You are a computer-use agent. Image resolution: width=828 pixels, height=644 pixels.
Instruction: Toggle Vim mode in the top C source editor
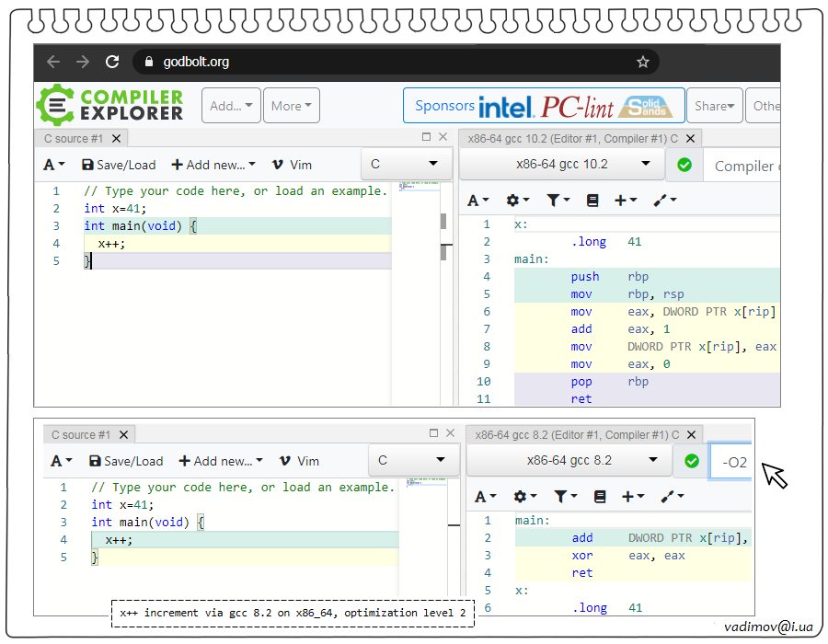point(293,165)
